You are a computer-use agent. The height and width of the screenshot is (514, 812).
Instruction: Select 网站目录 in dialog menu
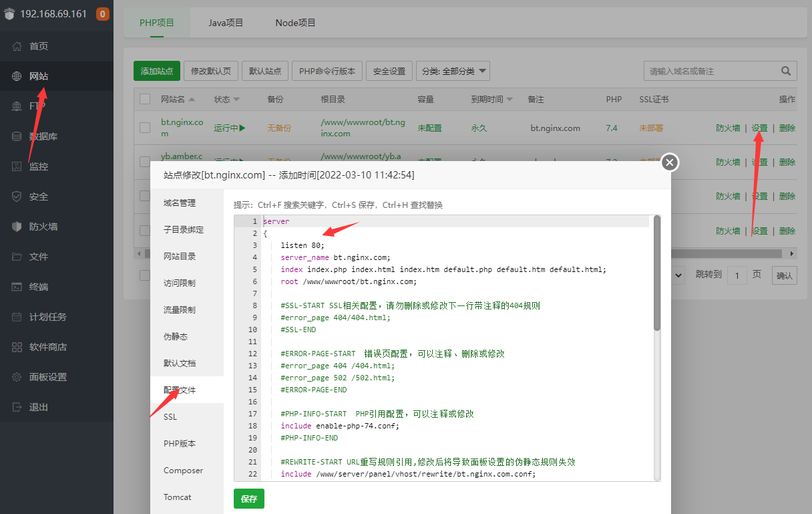[x=187, y=256]
